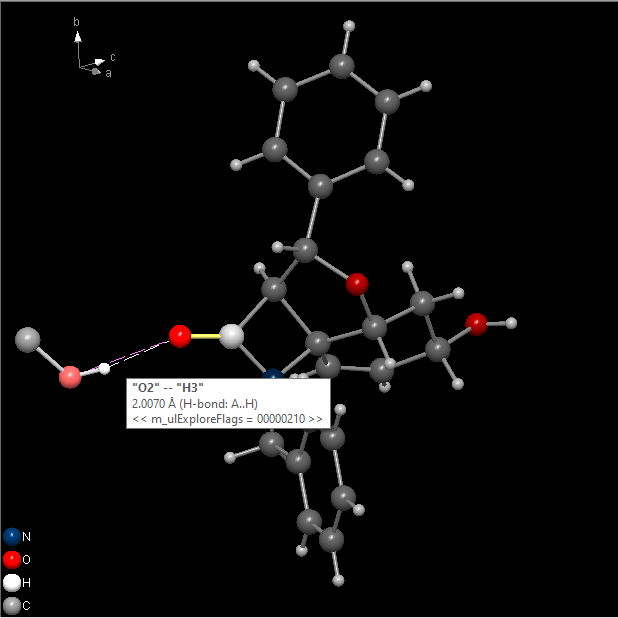The width and height of the screenshot is (618, 618).
Task: Select topmost hydrogen of the upper phenyl ring
Action: click(348, 26)
